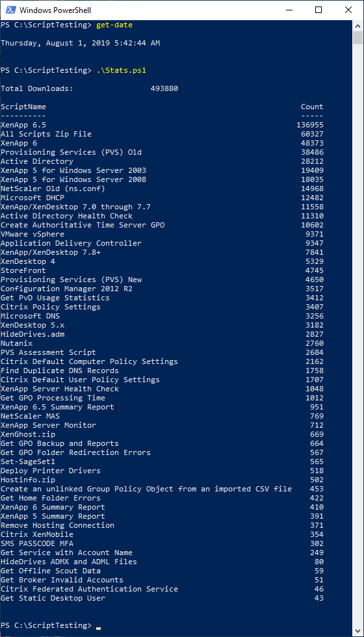
Task: Click the Get Static Desktop User line
Action: 162,598
